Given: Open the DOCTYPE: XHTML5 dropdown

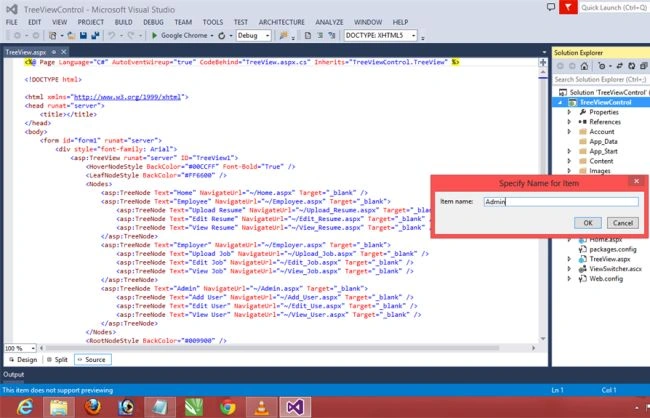Looking at the screenshot, I should [x=381, y=36].
